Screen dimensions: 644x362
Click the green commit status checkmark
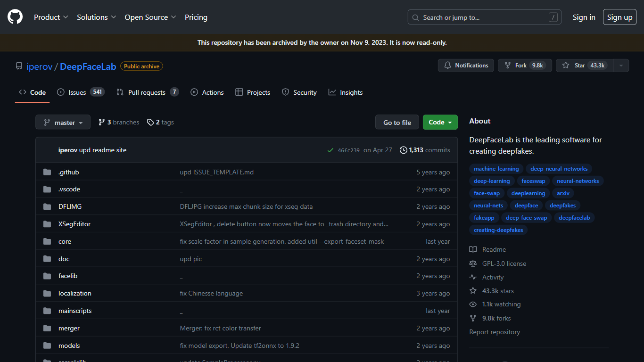pos(330,150)
